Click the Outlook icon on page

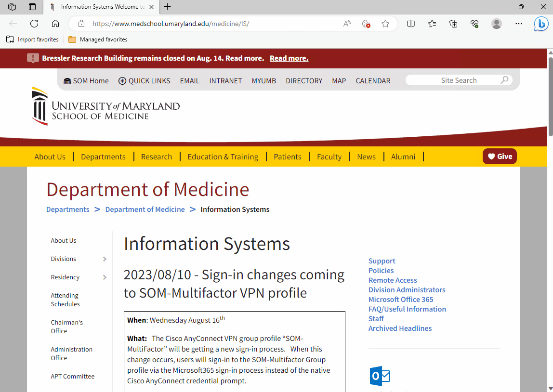click(x=380, y=376)
